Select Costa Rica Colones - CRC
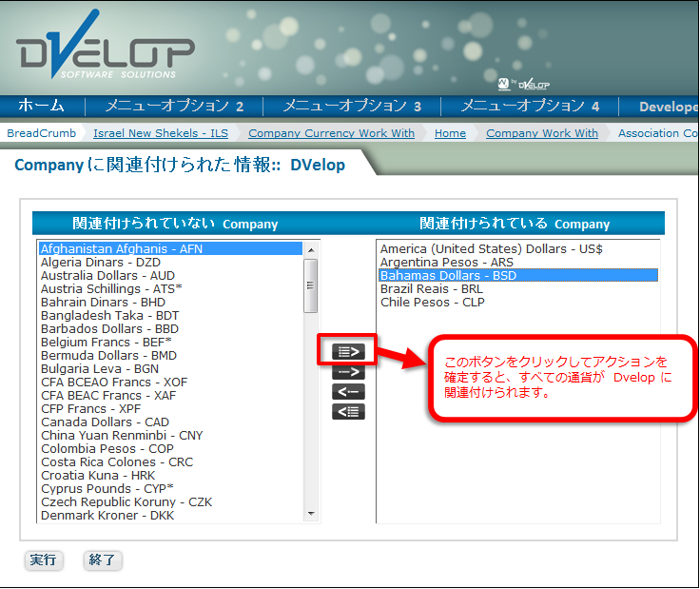 (170, 462)
